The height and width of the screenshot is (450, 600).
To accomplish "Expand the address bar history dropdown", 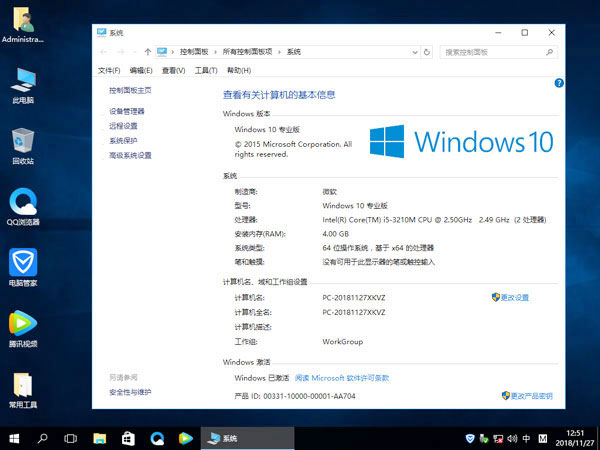I will pyautogui.click(x=415, y=52).
